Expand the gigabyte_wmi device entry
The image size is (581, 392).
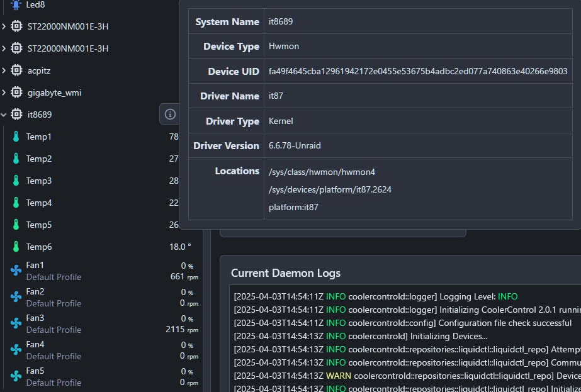(x=4, y=92)
